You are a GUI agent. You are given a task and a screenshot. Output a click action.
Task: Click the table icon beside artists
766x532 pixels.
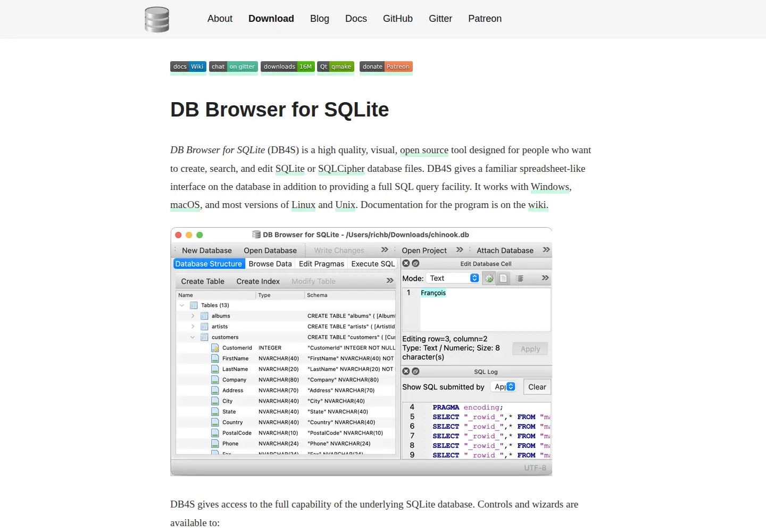[204, 327]
